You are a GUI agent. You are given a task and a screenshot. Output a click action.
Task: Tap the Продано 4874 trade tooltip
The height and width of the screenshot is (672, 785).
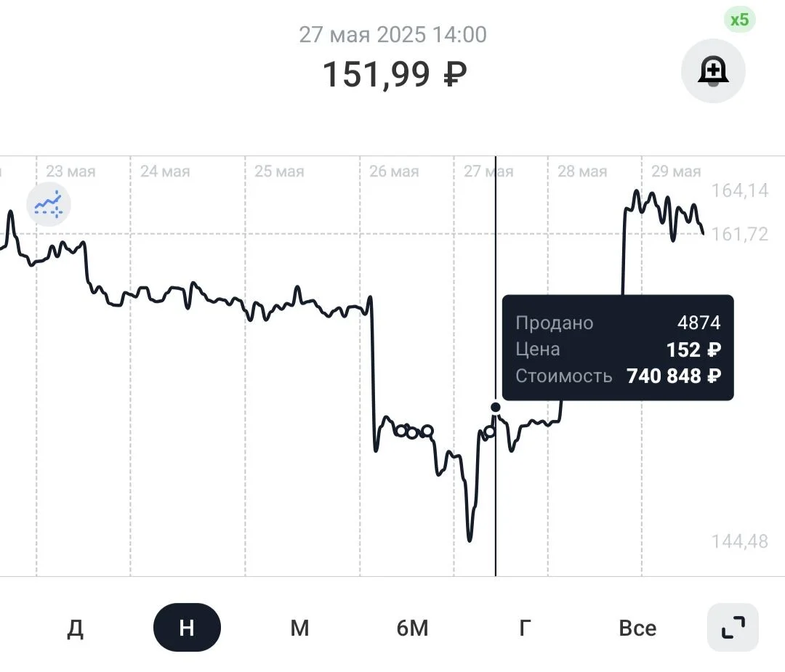pyautogui.click(x=618, y=348)
